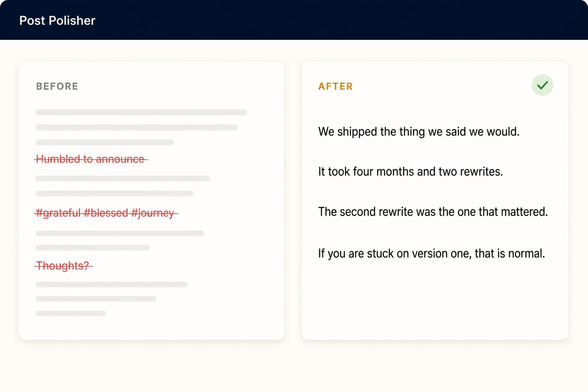This screenshot has width=588, height=392.
Task: Click the struck-out '#grateful #blessed #journey' hashtags
Action: [106, 213]
